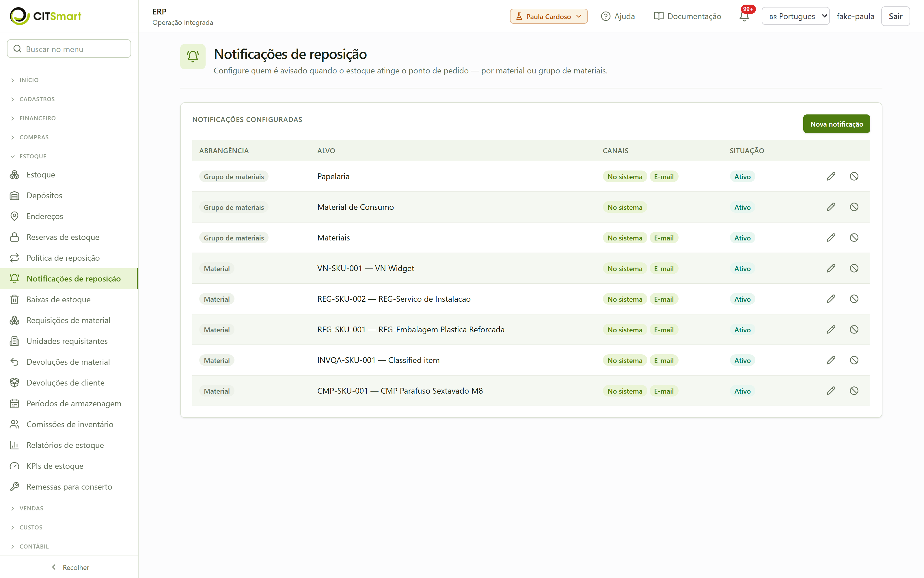Open Política de reposição

point(69,258)
